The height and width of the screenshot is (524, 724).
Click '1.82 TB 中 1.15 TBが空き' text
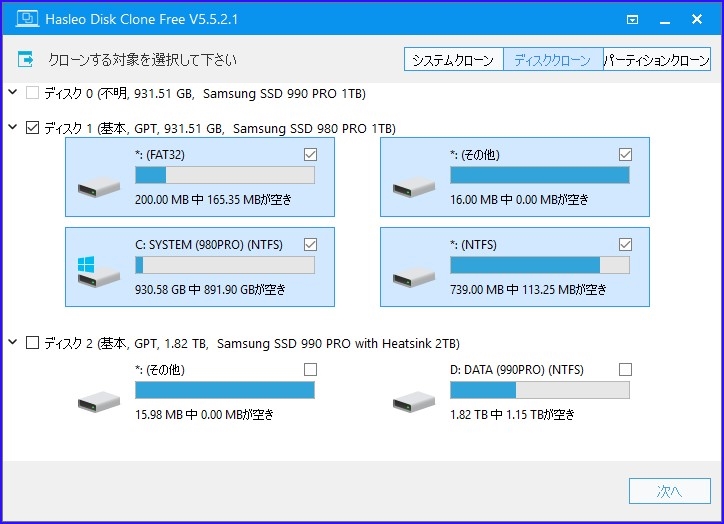[x=513, y=415]
